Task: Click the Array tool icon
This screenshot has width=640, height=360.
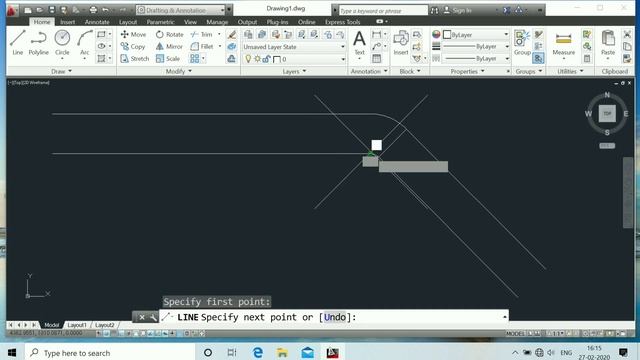Action: [x=195, y=59]
